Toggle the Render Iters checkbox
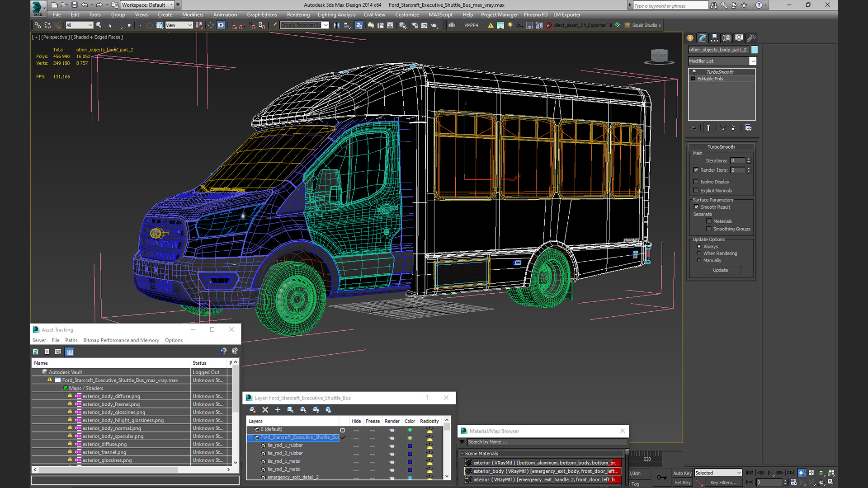868x488 pixels. pyautogui.click(x=696, y=170)
